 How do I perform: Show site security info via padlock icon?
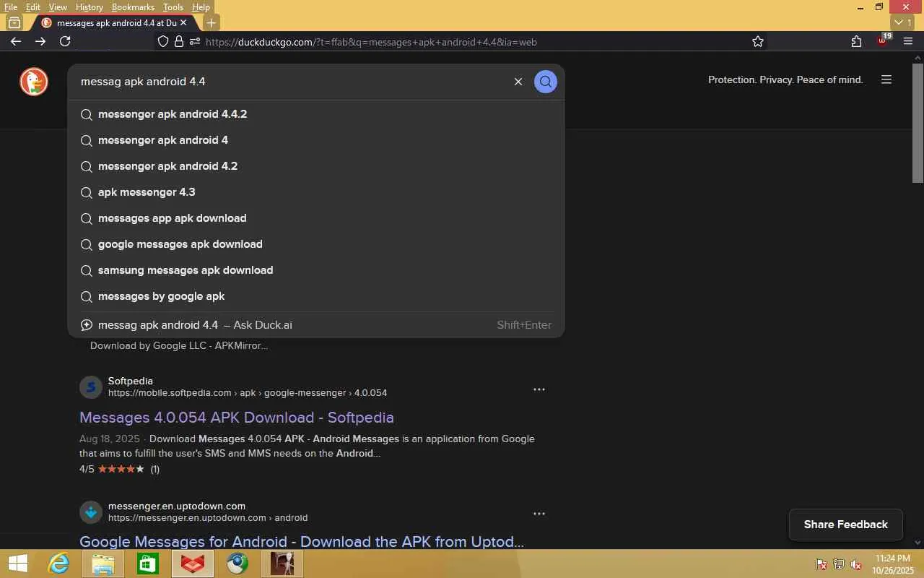click(x=179, y=42)
